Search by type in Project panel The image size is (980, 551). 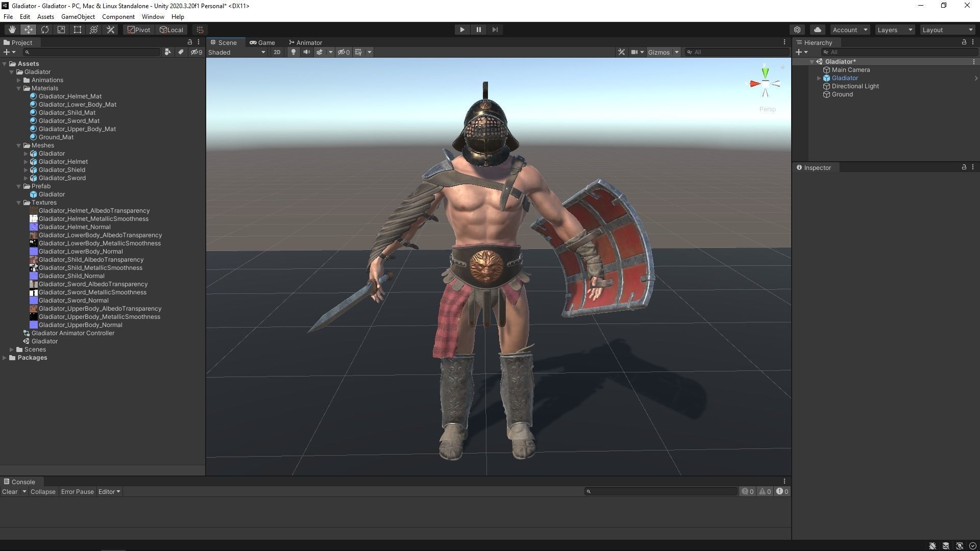click(x=167, y=52)
